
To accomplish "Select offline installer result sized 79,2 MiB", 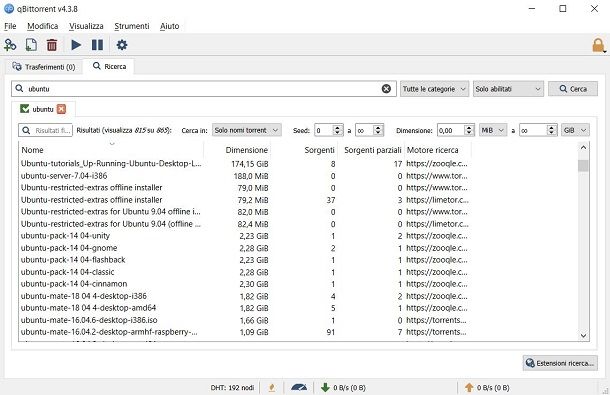I will click(x=245, y=200).
